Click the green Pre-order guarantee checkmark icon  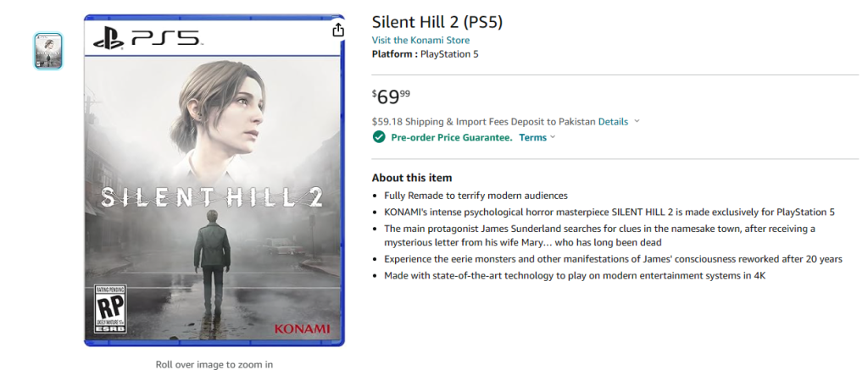(x=379, y=137)
